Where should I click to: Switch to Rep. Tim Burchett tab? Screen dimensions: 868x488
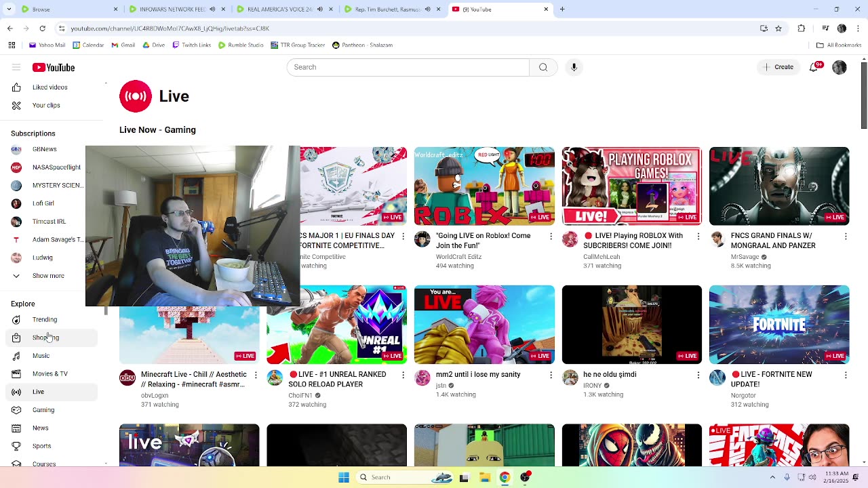point(392,9)
